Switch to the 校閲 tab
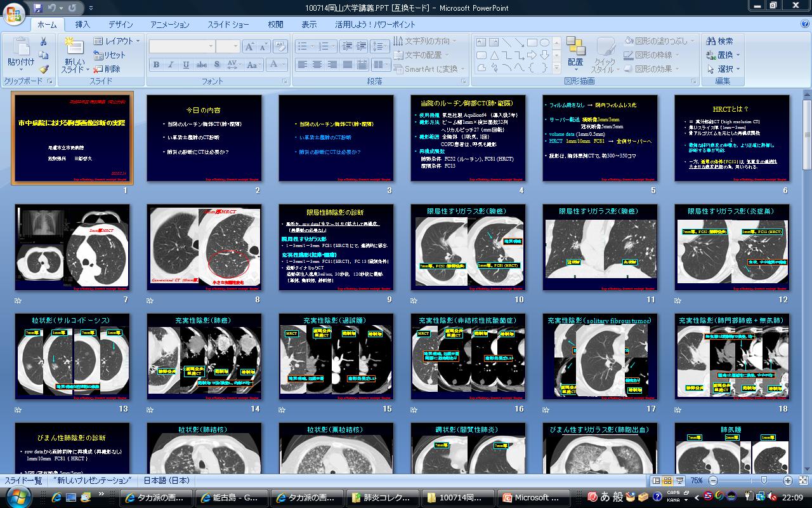The height and width of the screenshot is (508, 812). point(275,25)
